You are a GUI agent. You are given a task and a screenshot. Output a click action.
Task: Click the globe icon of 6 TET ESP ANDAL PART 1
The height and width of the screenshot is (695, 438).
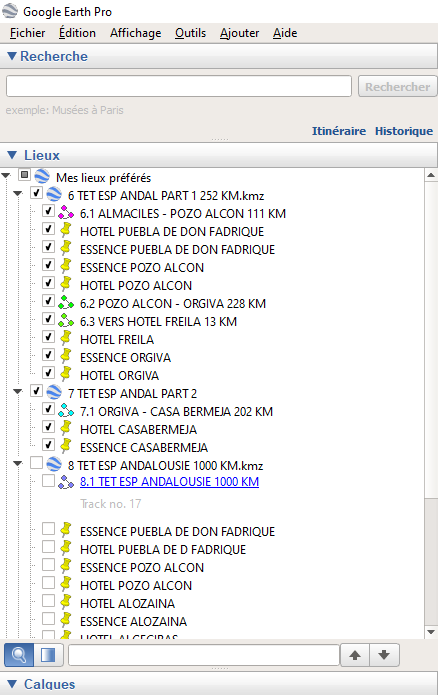click(x=54, y=194)
